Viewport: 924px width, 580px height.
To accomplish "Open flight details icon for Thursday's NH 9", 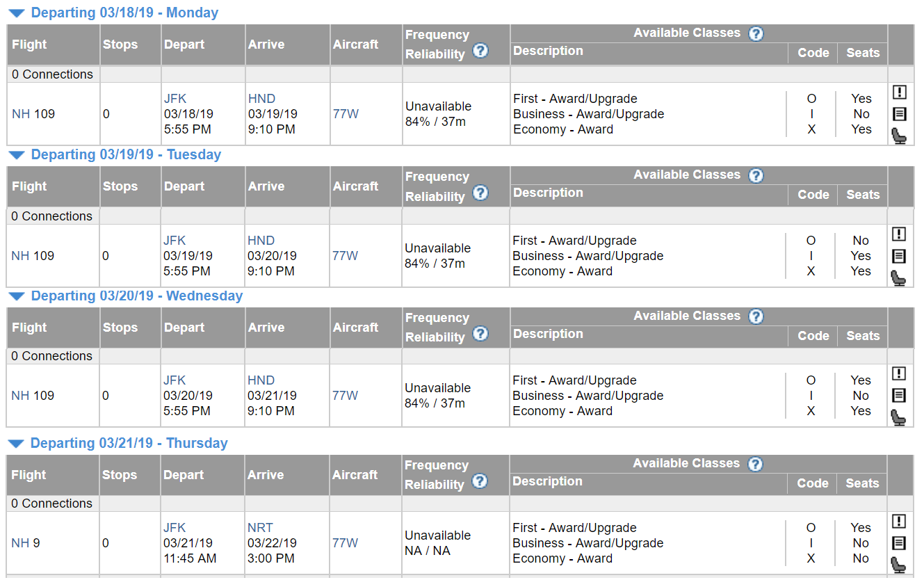I will coord(899,543).
